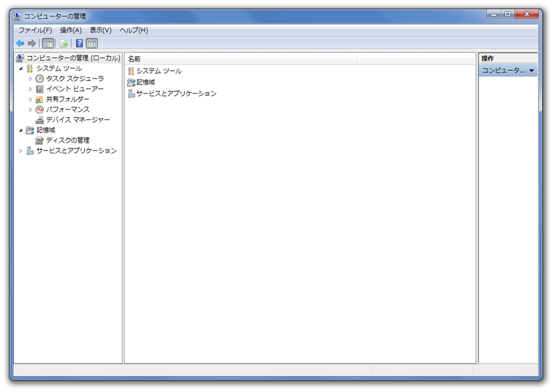The height and width of the screenshot is (392, 554).
Task: Click the ディスクの管理 icon
Action: pyautogui.click(x=40, y=140)
